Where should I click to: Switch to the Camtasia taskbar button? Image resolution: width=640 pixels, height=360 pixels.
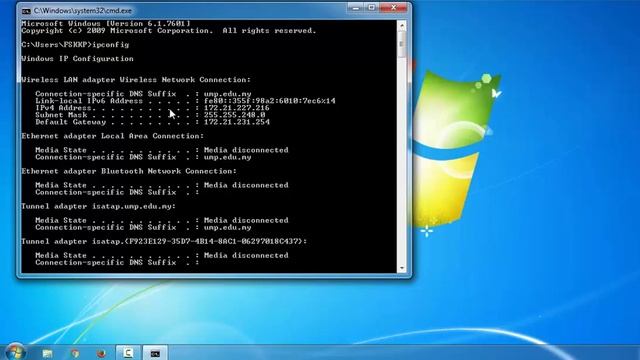coord(128,353)
